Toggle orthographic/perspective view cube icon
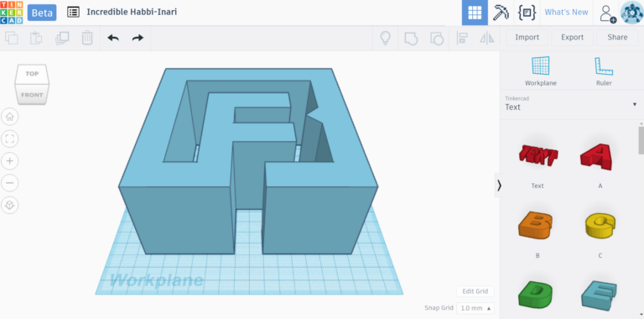Screen dimensions: 644x319 [10, 204]
